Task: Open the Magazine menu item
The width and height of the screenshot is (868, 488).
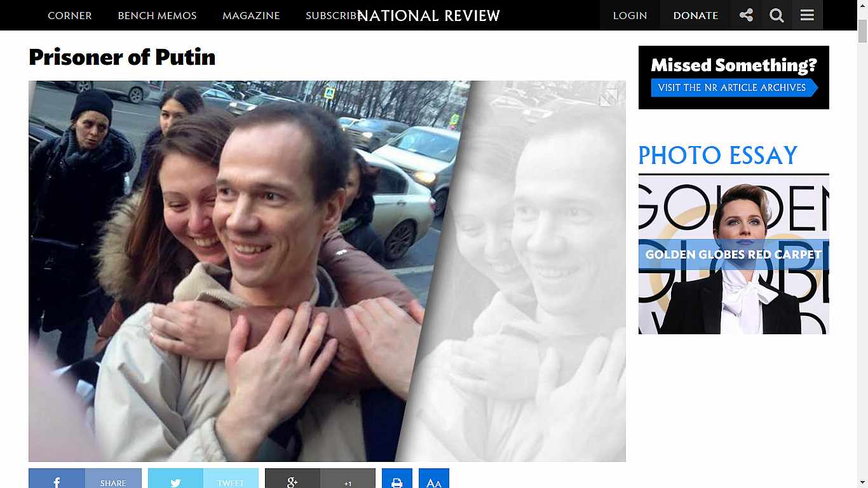Action: (251, 15)
